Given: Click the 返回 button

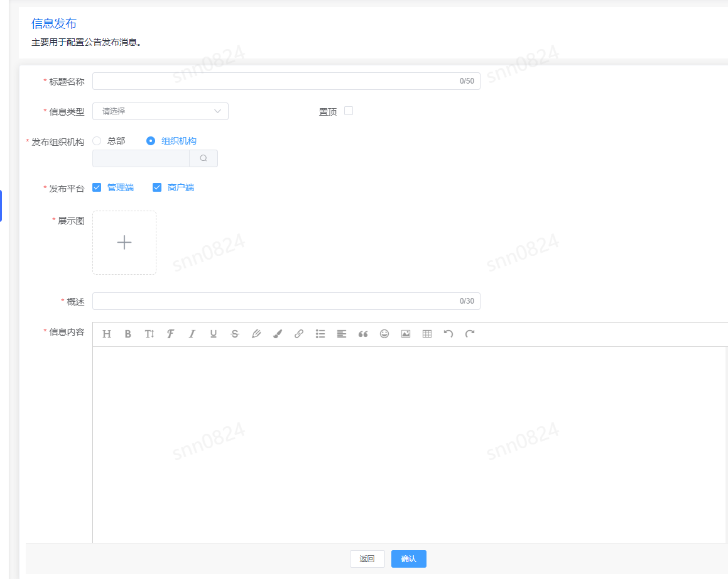Looking at the screenshot, I should 367,558.
